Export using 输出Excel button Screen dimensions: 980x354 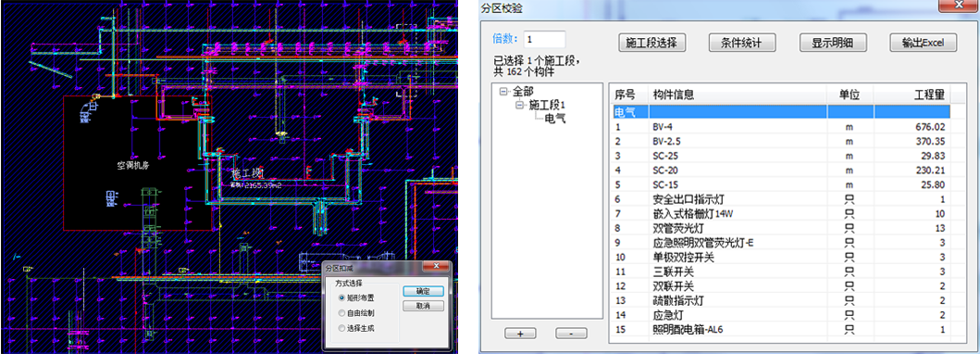[x=924, y=43]
